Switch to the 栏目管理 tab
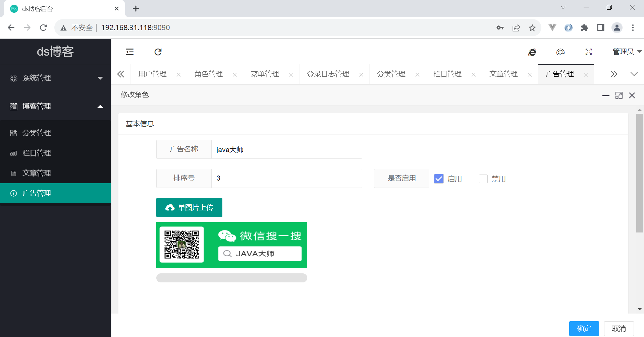 point(447,74)
